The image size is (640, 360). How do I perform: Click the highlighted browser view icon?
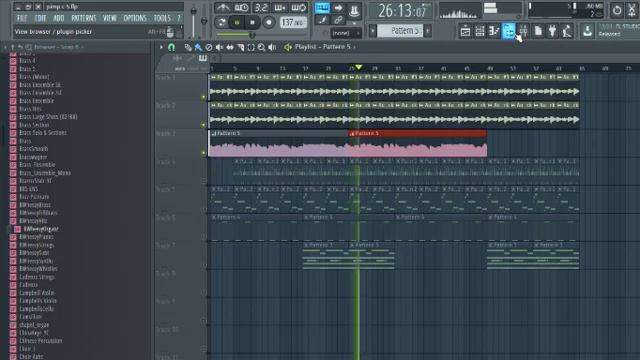tap(508, 31)
